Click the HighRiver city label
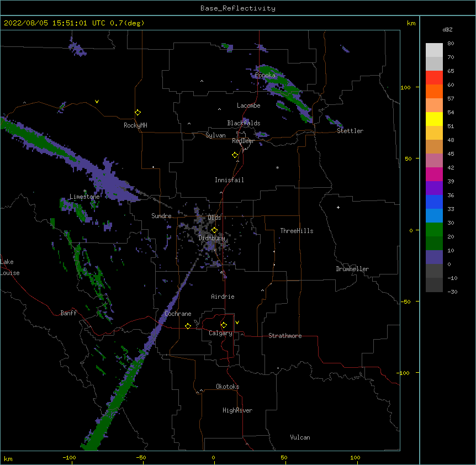Image resolution: width=476 pixels, height=465 pixels. pos(237,410)
